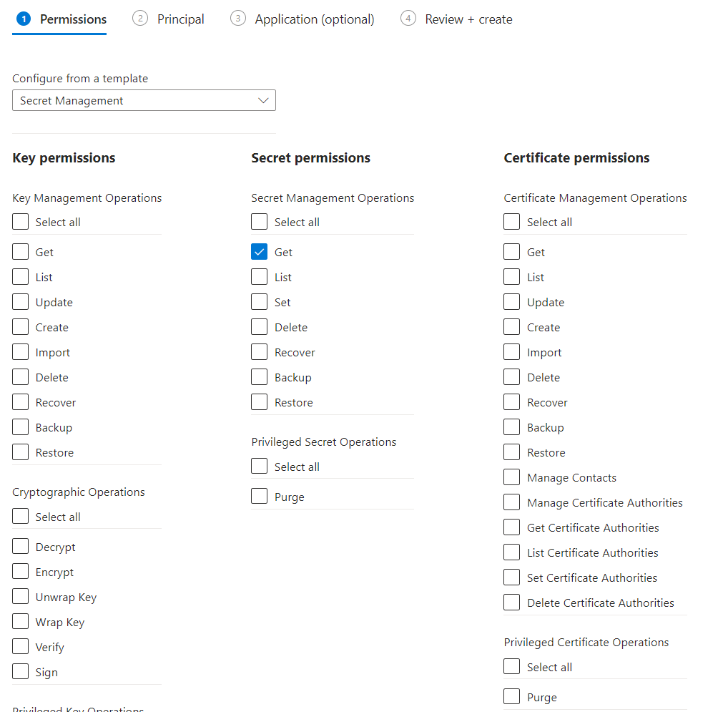The height and width of the screenshot is (712, 728).
Task: Go to Application (optional) step
Action: pyautogui.click(x=314, y=19)
